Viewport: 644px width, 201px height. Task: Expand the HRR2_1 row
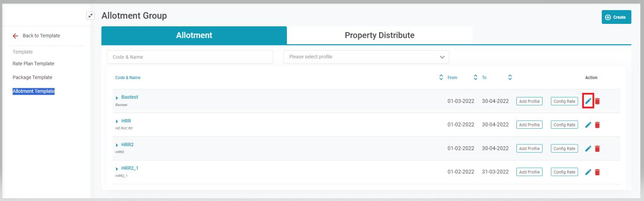pos(117,169)
